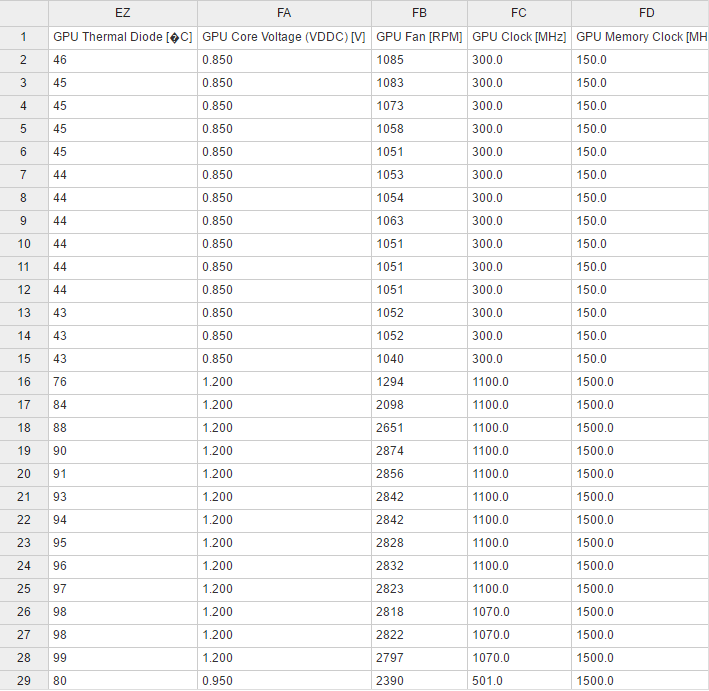Select thermal diode value 93

pos(123,497)
